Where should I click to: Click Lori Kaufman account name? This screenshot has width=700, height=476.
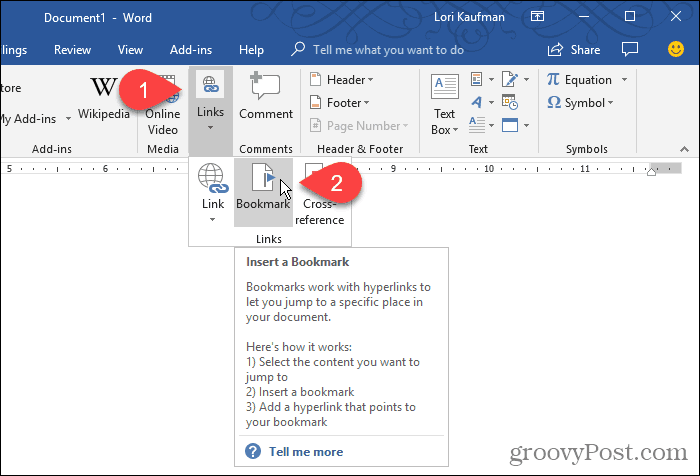pos(469,17)
